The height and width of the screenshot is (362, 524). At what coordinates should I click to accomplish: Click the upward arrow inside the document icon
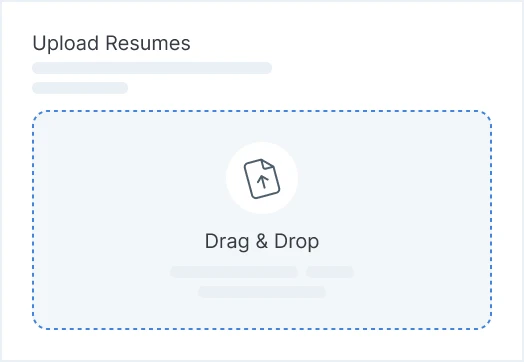(x=263, y=182)
